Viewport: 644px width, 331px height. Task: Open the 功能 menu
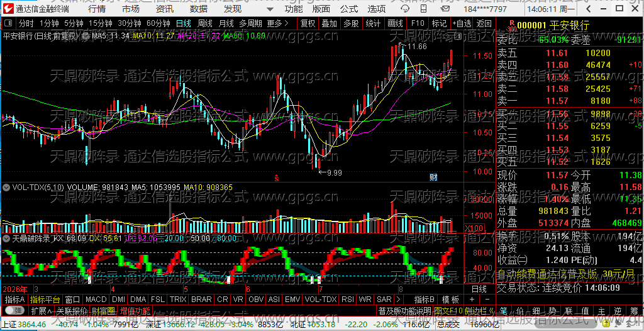294,9
